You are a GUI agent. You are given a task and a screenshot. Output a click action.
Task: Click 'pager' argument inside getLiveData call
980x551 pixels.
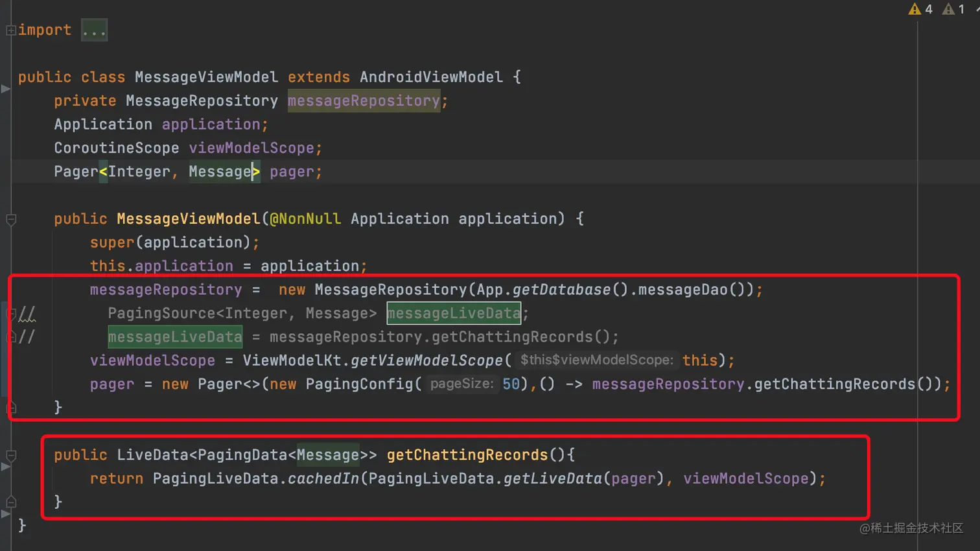point(633,478)
